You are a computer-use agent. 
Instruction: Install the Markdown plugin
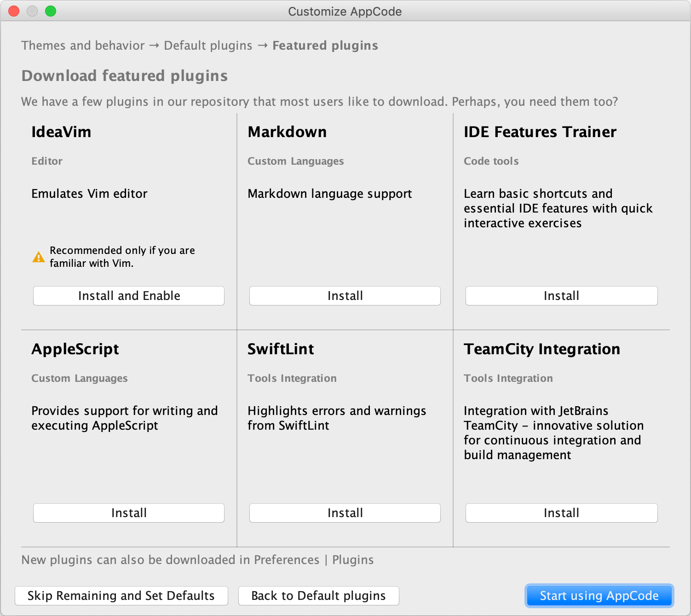point(345,296)
